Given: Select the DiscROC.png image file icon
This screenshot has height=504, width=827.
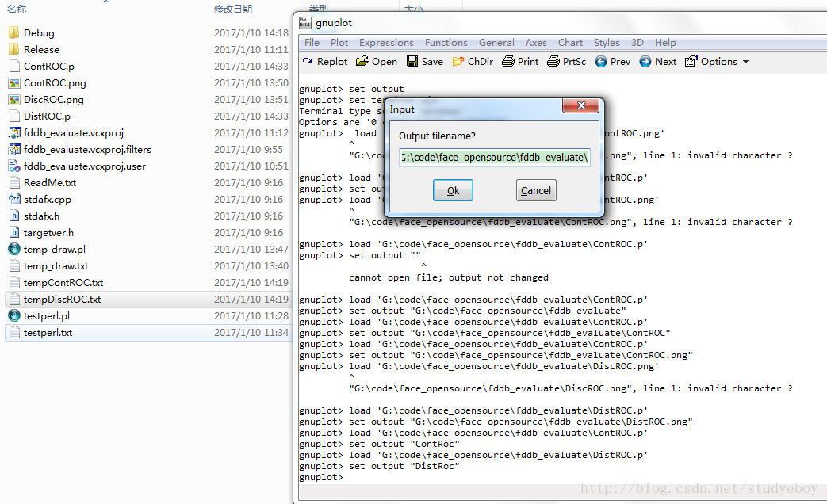Looking at the screenshot, I should [x=14, y=100].
